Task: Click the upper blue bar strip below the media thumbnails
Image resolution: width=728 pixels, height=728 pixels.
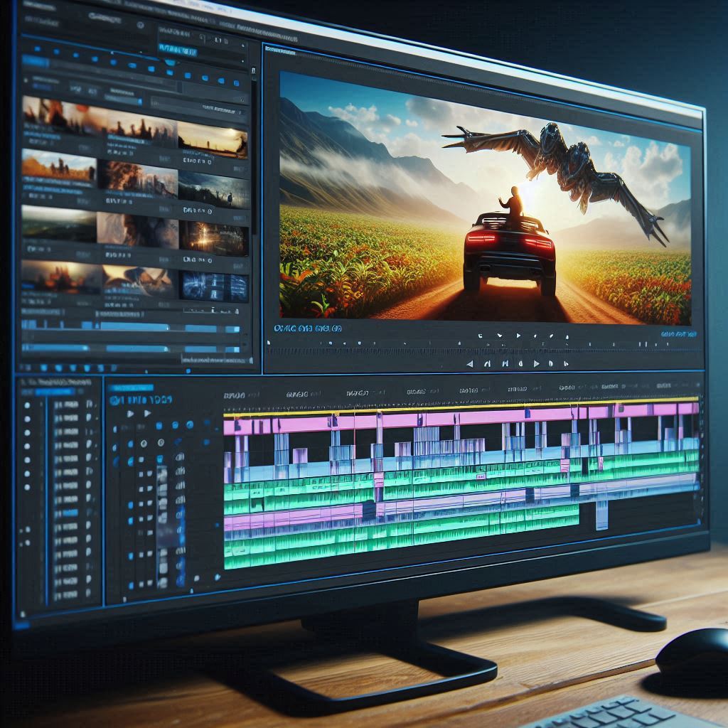Action: coord(131,326)
